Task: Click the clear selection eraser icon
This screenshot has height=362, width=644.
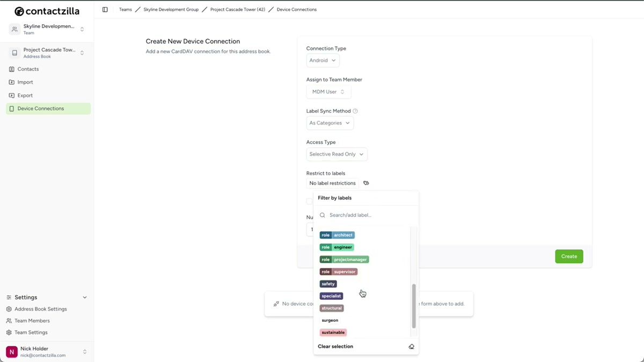Action: 412,346
